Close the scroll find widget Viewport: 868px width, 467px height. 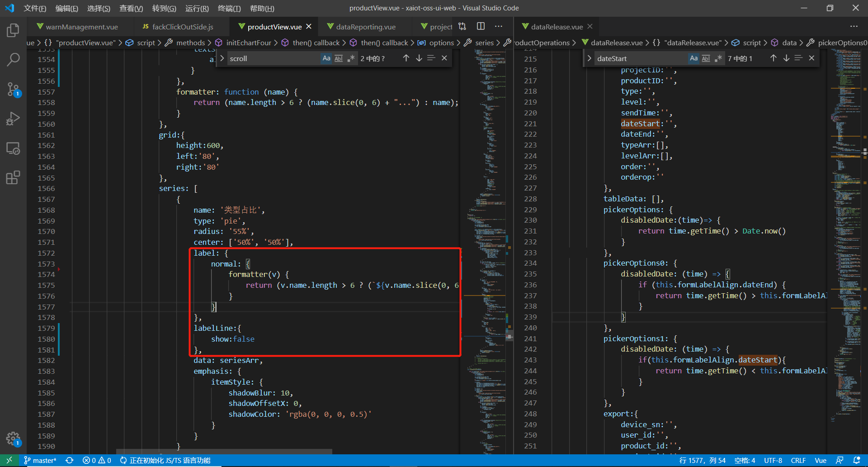[444, 58]
